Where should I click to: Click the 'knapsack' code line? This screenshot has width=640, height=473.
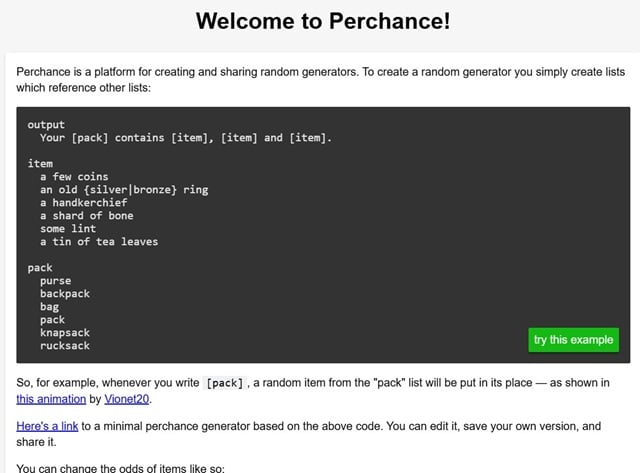(x=65, y=333)
